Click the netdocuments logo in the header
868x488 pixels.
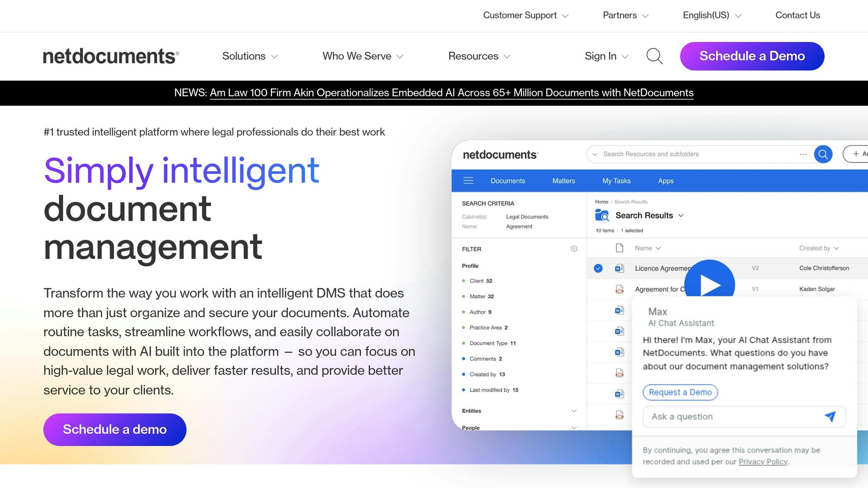111,56
